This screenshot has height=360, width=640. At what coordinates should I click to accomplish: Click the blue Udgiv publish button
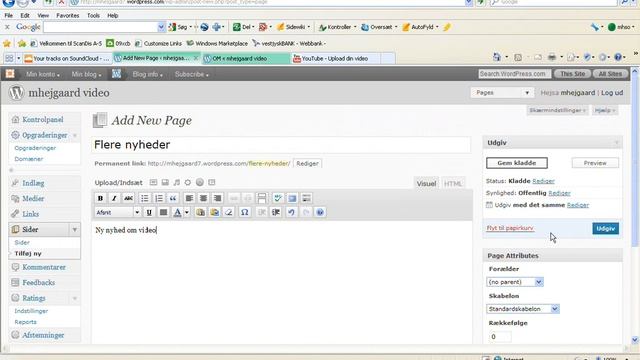605,229
